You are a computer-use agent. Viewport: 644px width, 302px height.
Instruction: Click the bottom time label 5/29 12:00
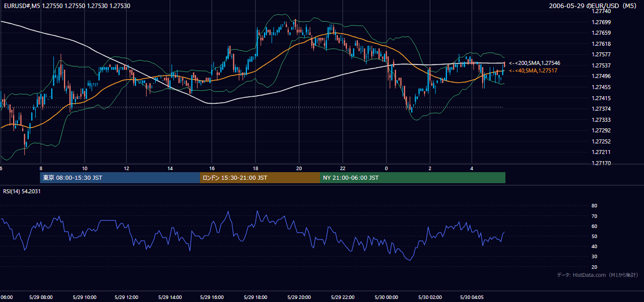(126, 297)
